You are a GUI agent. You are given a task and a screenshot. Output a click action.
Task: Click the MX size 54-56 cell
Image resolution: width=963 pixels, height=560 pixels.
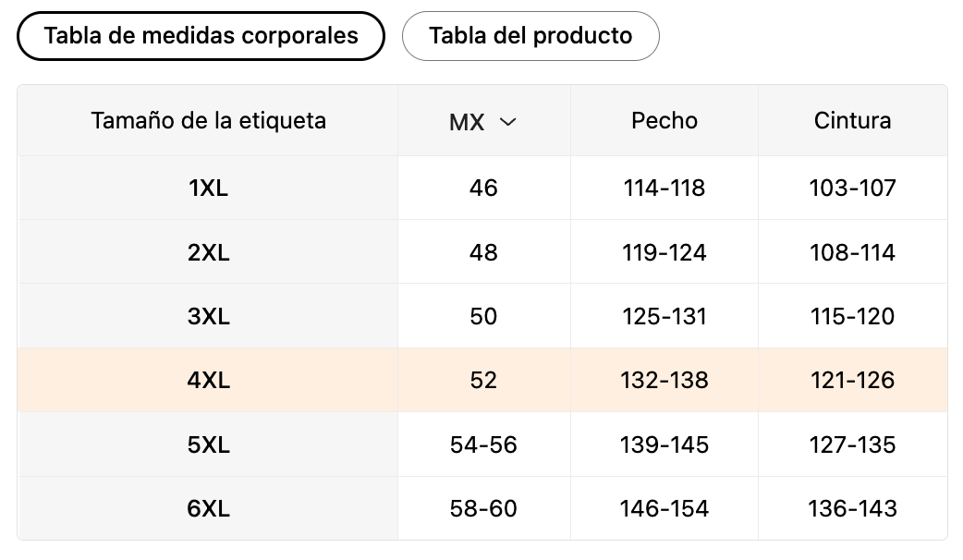coord(483,444)
